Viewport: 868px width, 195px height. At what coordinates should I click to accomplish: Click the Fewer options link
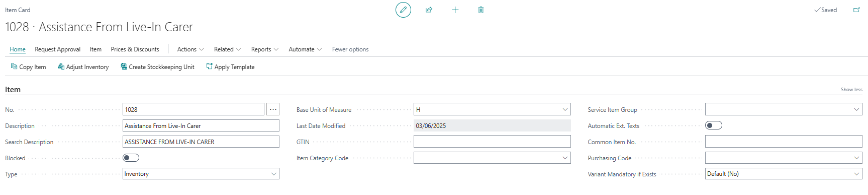pyautogui.click(x=350, y=49)
